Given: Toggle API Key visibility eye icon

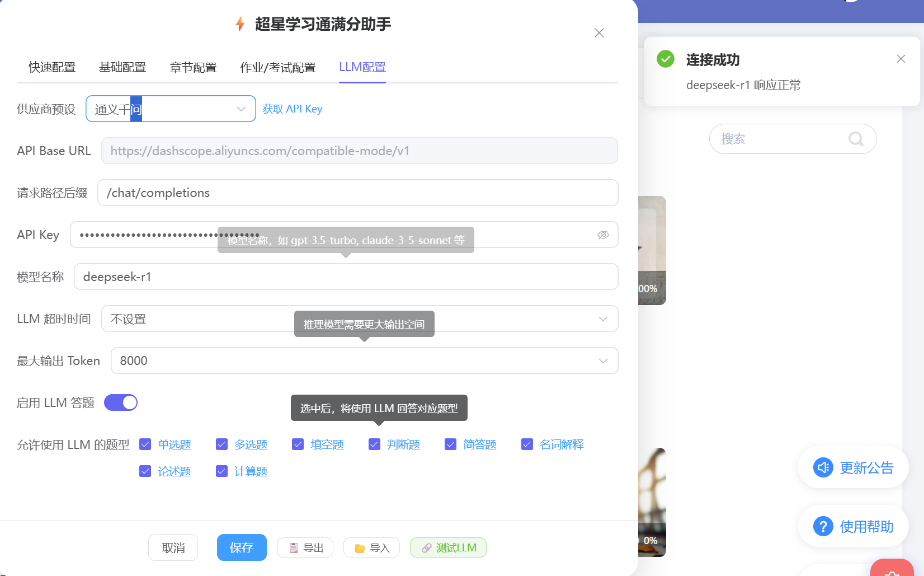Looking at the screenshot, I should [603, 235].
